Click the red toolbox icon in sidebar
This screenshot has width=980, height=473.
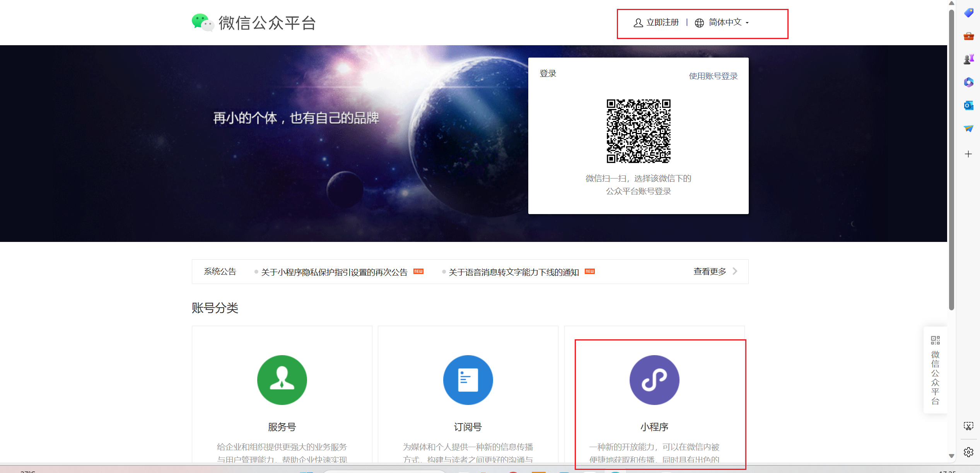pyautogui.click(x=968, y=36)
